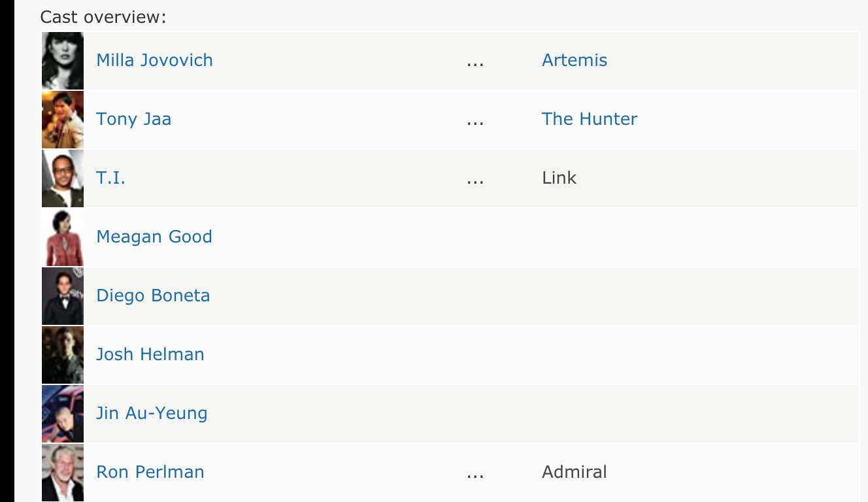The height and width of the screenshot is (502, 868).
Task: Click the Link character name text
Action: (559, 178)
